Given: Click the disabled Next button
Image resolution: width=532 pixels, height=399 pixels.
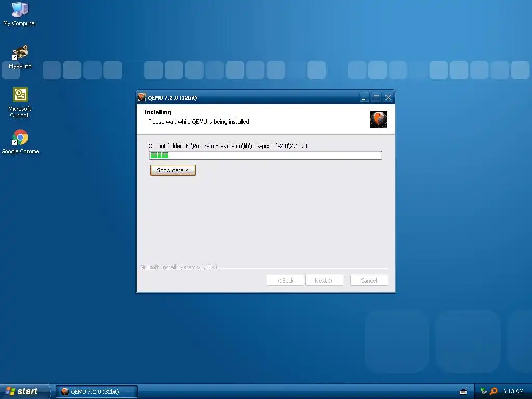Looking at the screenshot, I should (324, 281).
